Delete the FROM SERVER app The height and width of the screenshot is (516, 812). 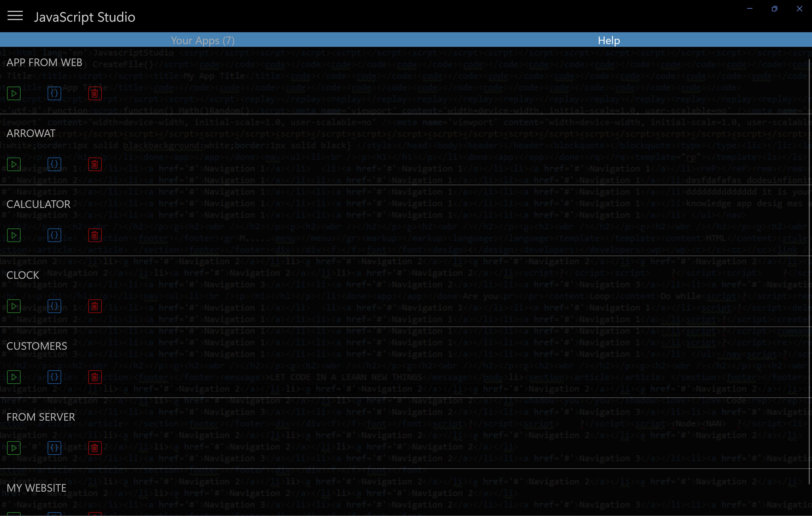95,448
